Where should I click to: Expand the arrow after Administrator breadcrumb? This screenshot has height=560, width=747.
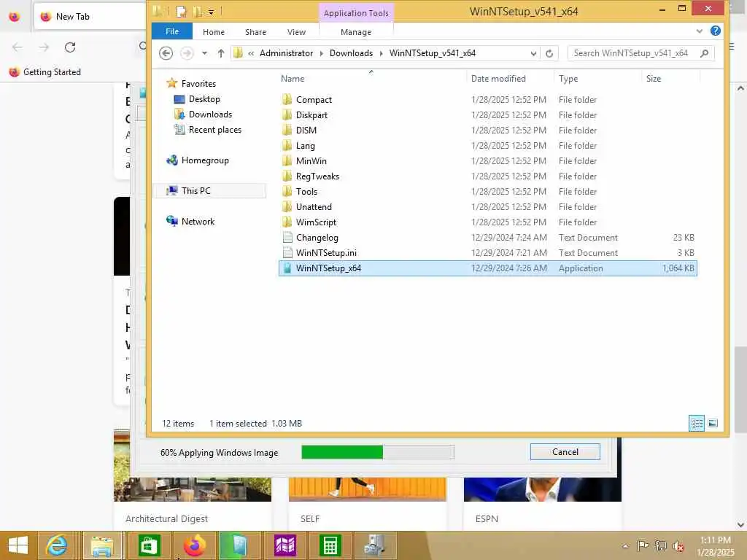coord(322,53)
